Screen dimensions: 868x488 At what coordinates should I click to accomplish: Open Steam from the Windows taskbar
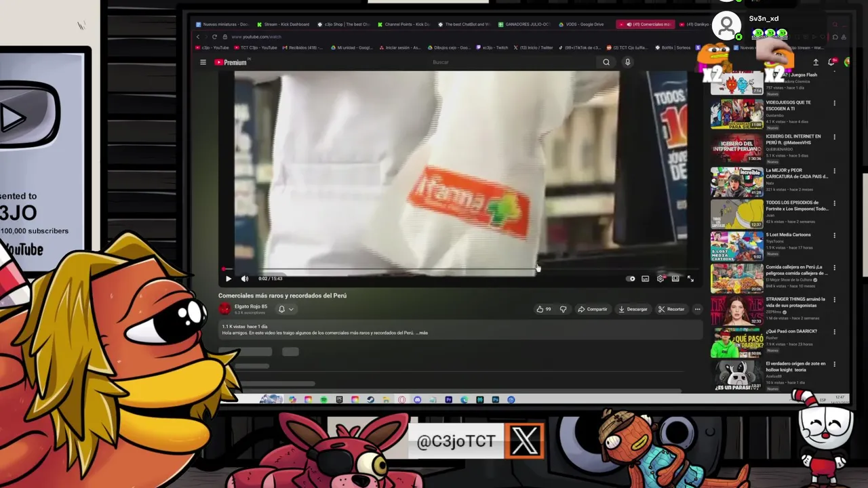(x=370, y=400)
